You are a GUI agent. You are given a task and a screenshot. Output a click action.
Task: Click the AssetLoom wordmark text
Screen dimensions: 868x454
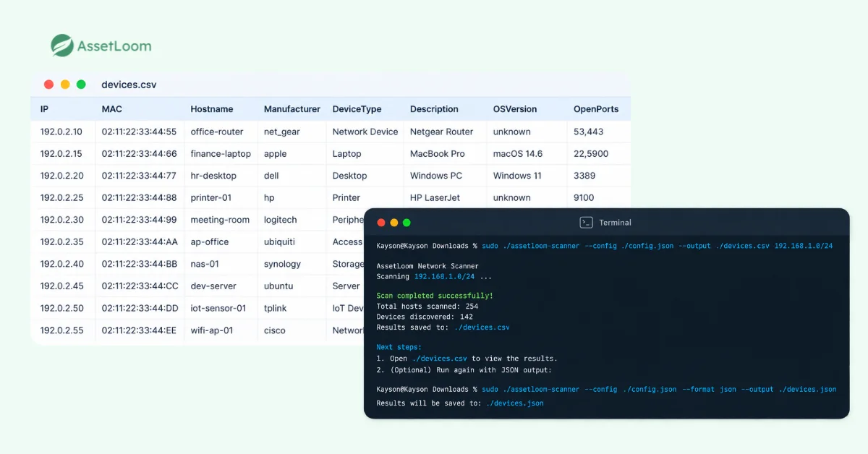pyautogui.click(x=115, y=46)
